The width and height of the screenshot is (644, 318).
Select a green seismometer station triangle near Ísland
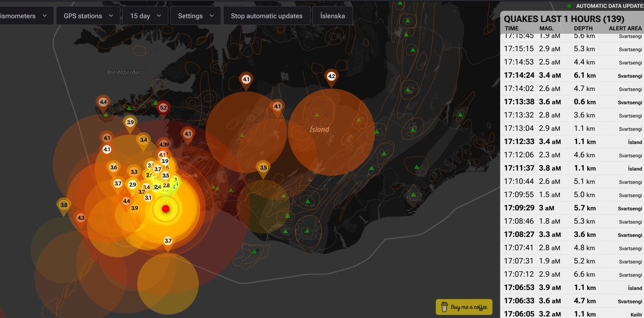tap(317, 115)
